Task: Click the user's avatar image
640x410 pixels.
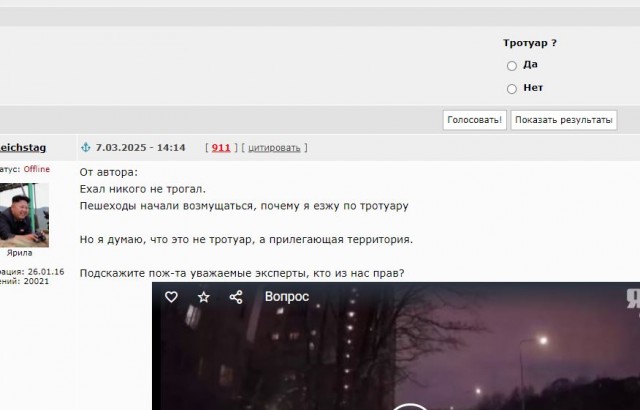Action: point(24,215)
